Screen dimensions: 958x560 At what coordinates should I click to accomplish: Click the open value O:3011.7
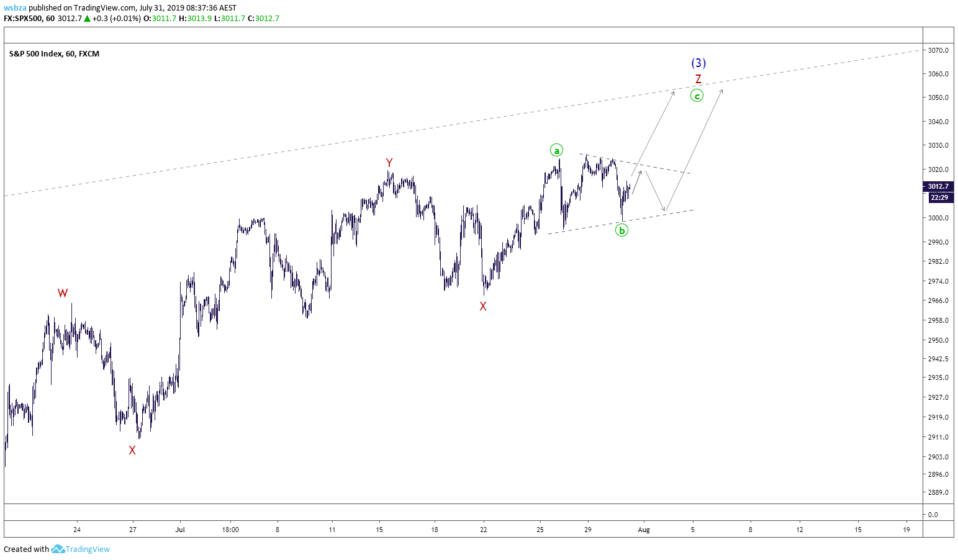point(160,19)
